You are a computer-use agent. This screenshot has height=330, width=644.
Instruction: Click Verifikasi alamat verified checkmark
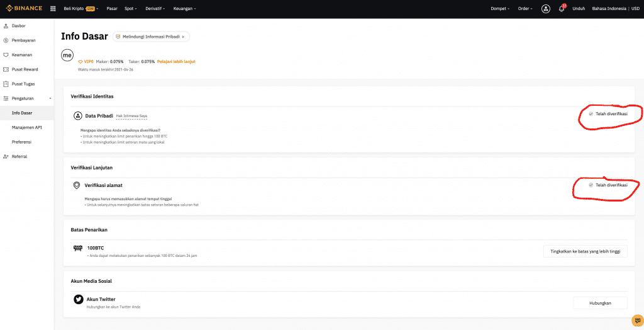591,185
